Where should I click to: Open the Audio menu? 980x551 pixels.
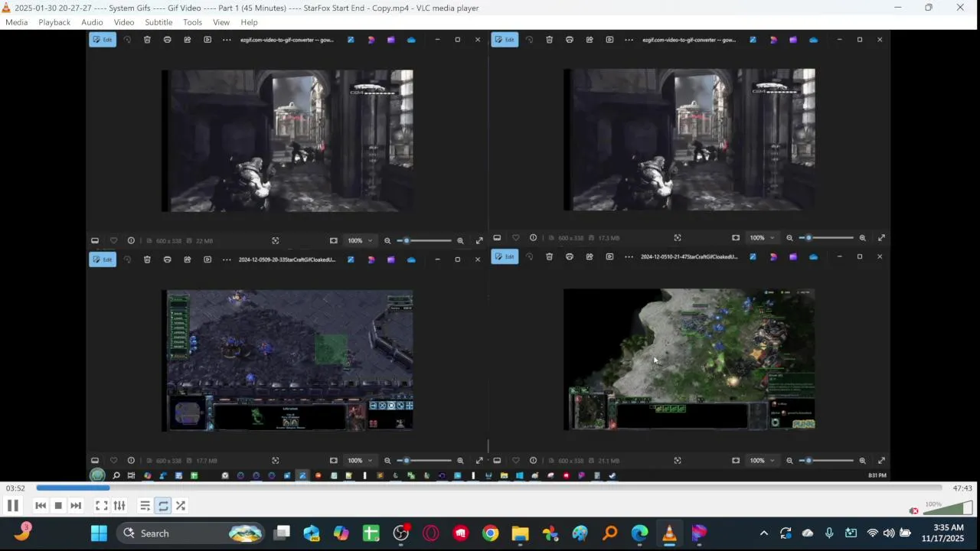coord(92,22)
